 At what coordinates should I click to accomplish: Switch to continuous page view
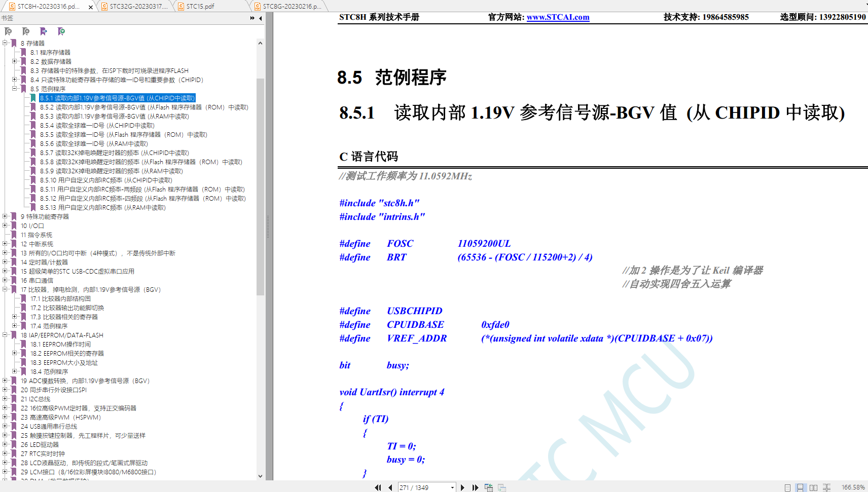[x=800, y=487]
